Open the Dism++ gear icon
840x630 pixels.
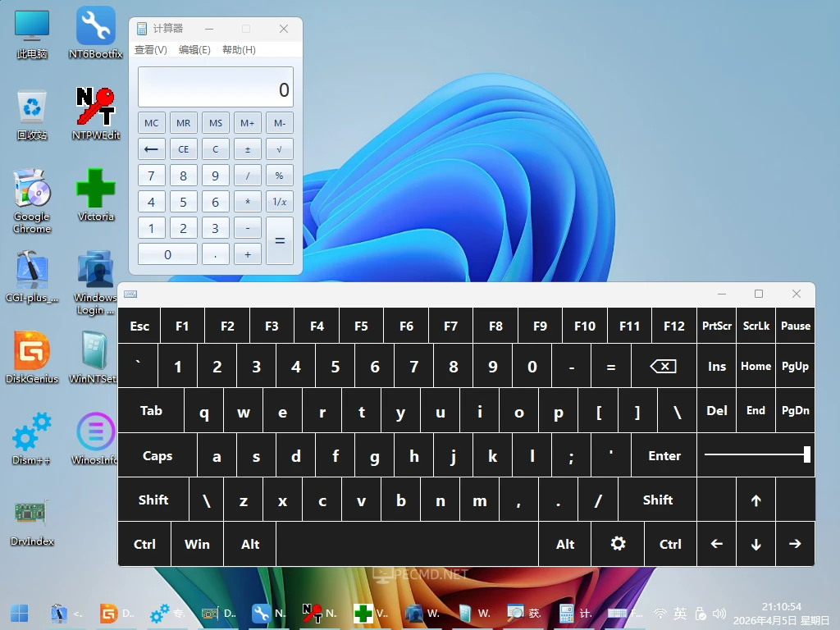pos(31,433)
